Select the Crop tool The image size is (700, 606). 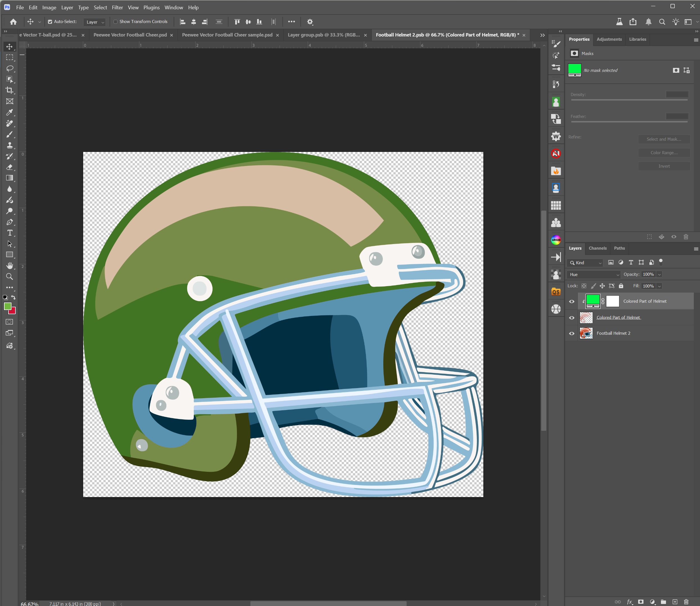10,90
